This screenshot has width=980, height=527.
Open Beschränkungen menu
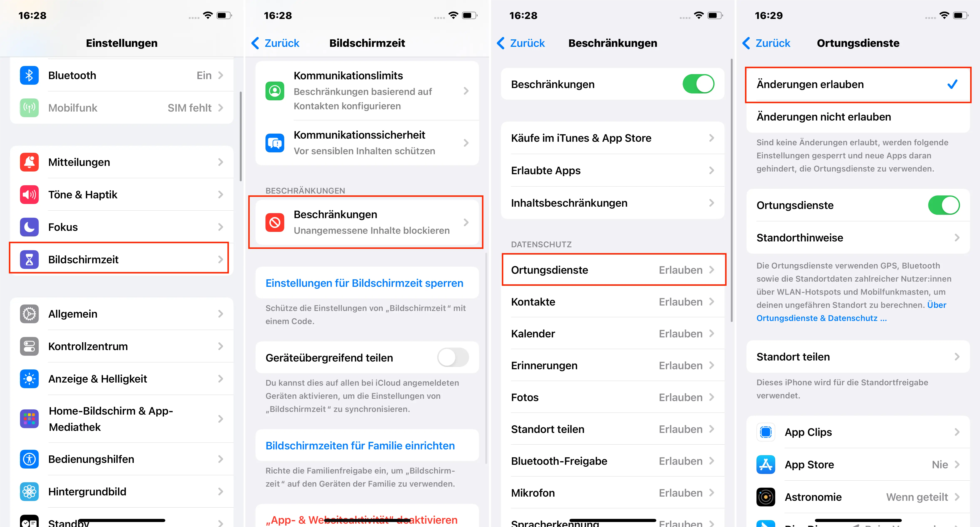tap(367, 222)
